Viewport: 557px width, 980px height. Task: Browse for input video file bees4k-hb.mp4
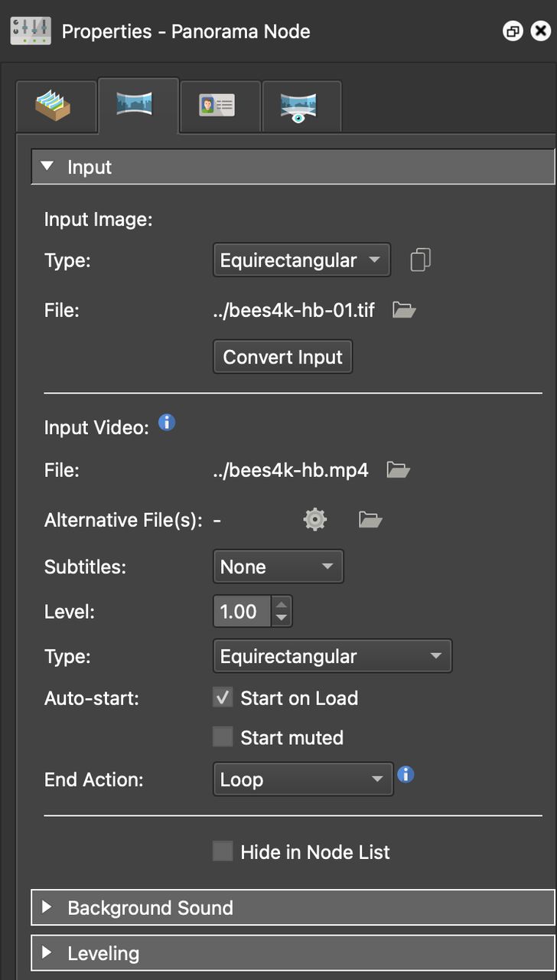398,469
